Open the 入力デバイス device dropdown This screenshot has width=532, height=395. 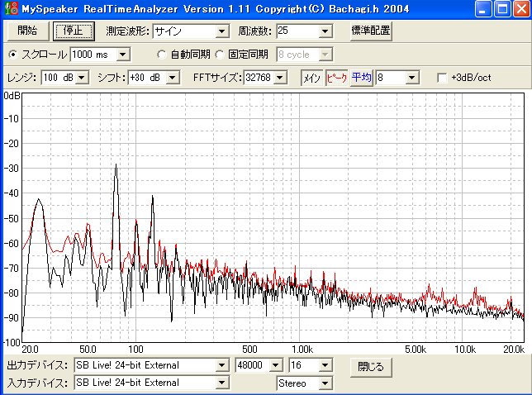[x=221, y=383]
